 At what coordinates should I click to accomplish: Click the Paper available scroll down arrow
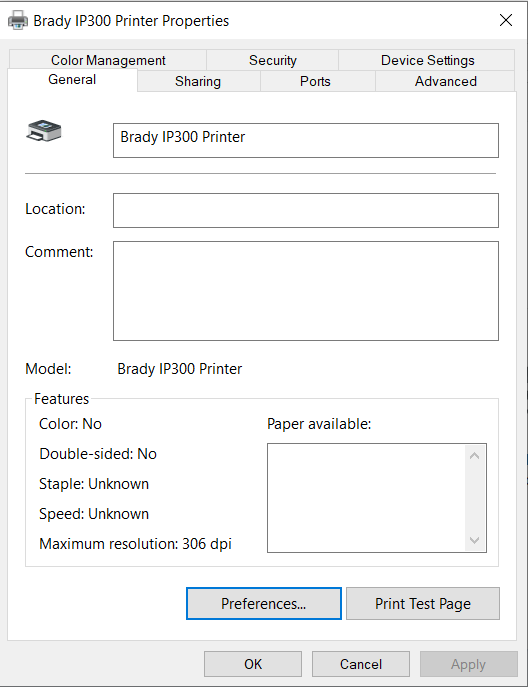click(x=474, y=540)
